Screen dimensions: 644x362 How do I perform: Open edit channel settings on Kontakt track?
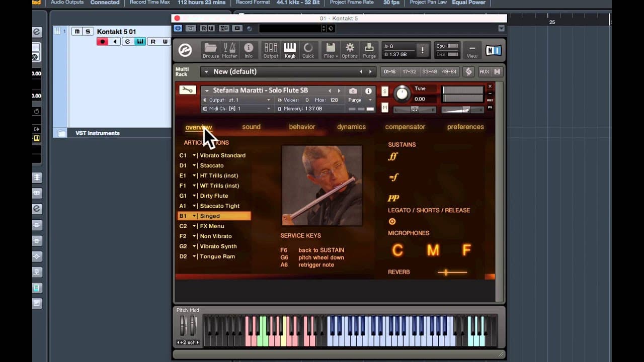128,42
